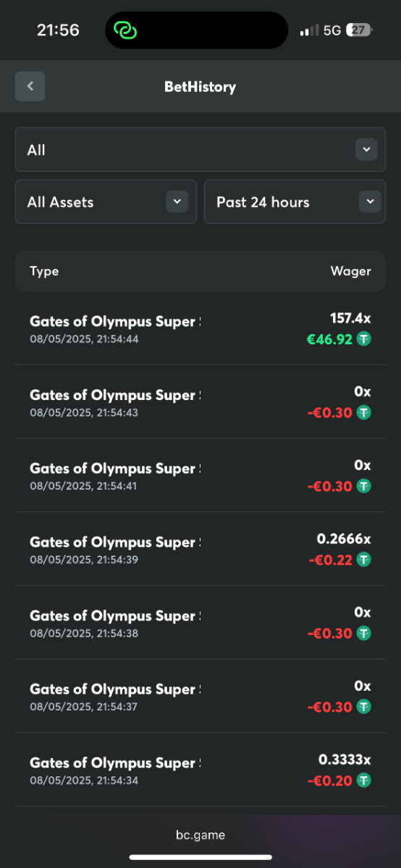Tap the Tether icon on the 21:54:37 bet

[x=363, y=707]
